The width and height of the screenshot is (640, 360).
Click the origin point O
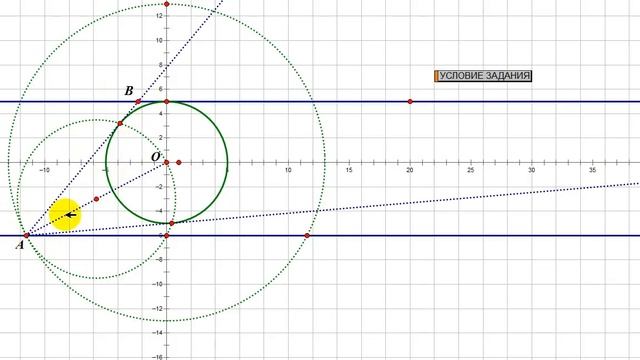point(167,162)
